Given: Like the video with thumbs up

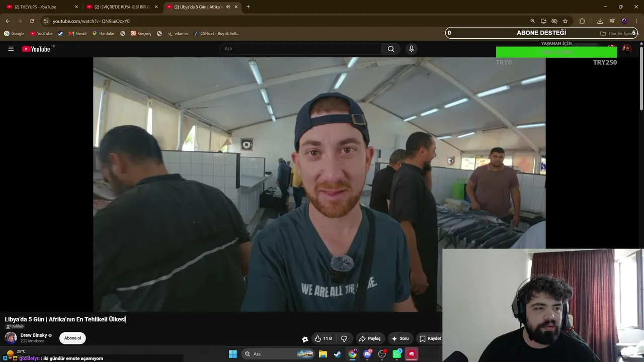Looking at the screenshot, I should coord(323,338).
